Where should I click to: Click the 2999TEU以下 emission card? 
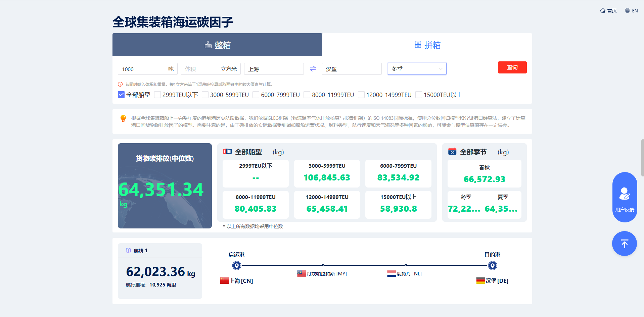click(x=256, y=173)
